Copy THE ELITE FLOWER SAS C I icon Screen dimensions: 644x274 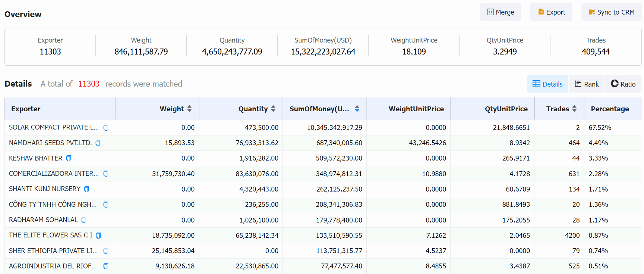[x=98, y=236]
